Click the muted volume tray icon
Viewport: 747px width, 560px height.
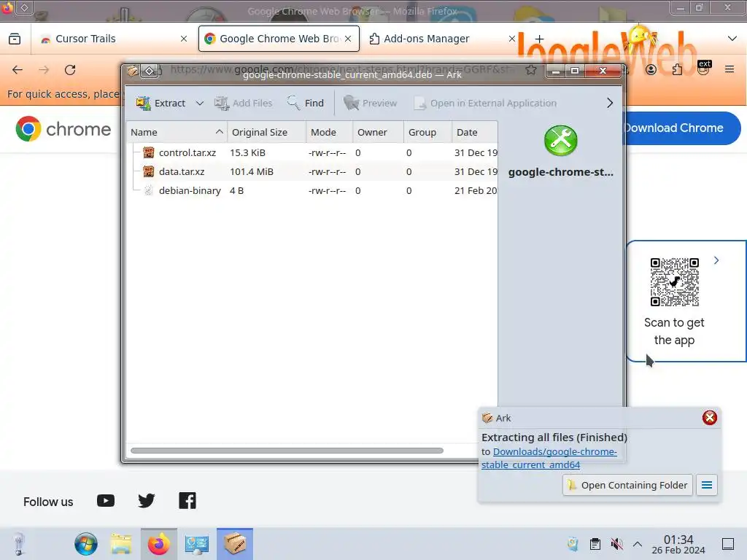coord(616,544)
